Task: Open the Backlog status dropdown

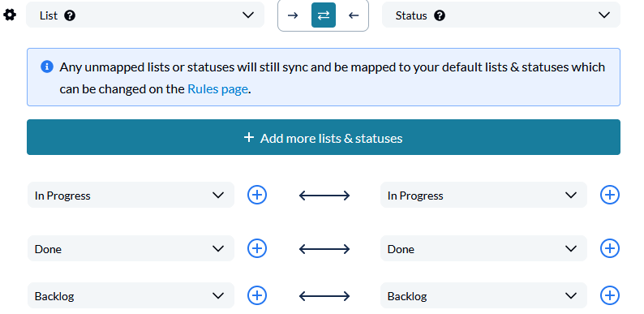Action: (x=483, y=295)
